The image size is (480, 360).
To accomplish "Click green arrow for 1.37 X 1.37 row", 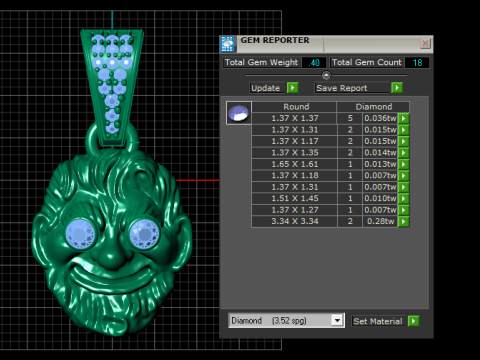I will coord(403,118).
